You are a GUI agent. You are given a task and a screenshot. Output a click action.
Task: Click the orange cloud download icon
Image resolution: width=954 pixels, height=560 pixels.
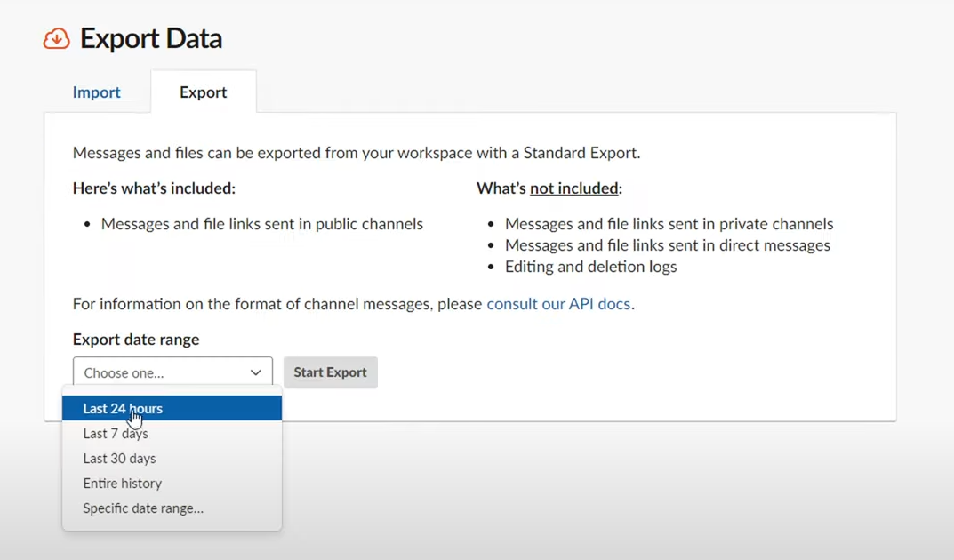coord(57,38)
